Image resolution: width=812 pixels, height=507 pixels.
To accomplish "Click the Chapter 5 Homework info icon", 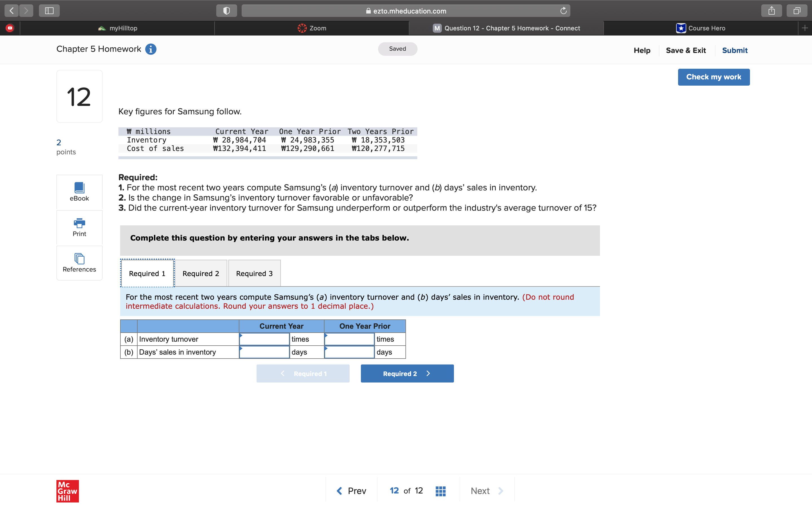I will (x=151, y=49).
